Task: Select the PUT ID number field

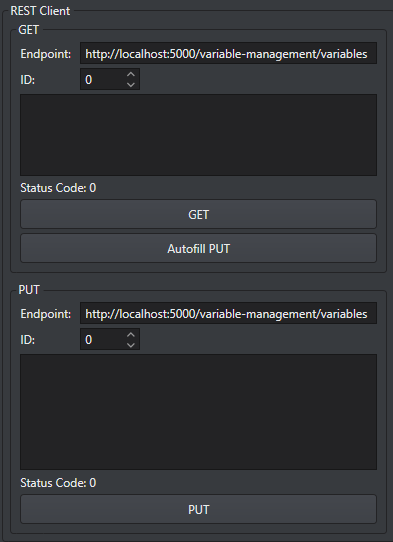Action: pos(103,339)
